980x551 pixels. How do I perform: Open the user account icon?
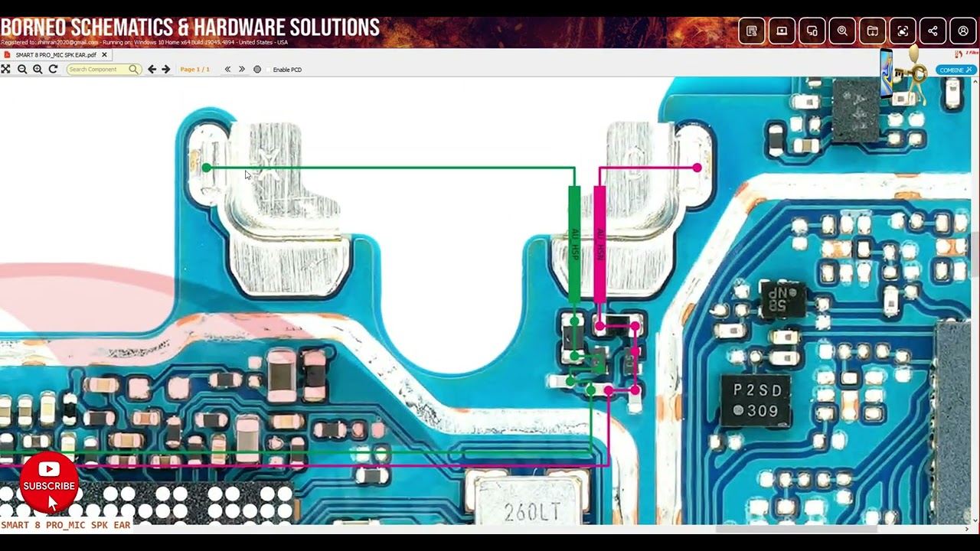(963, 31)
